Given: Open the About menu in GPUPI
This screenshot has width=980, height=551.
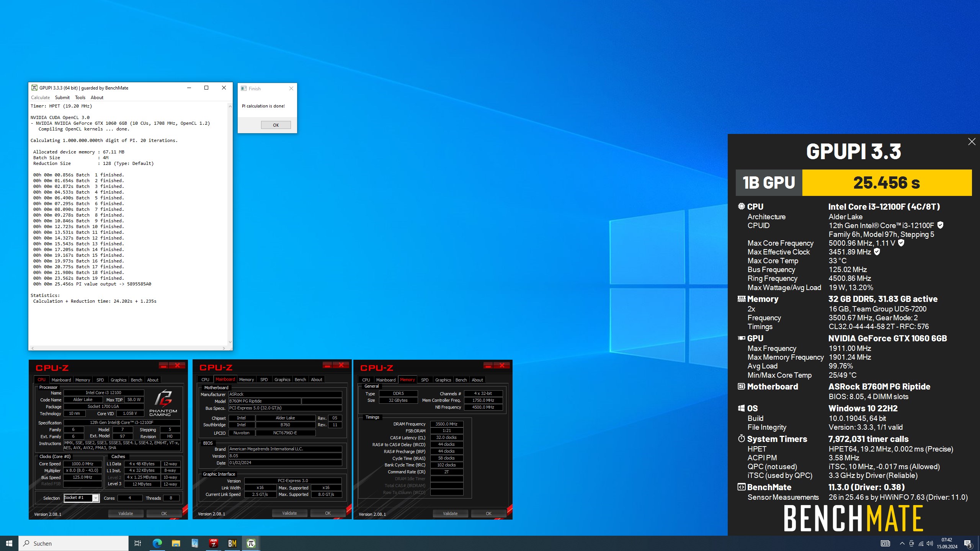Looking at the screenshot, I should pos(97,98).
